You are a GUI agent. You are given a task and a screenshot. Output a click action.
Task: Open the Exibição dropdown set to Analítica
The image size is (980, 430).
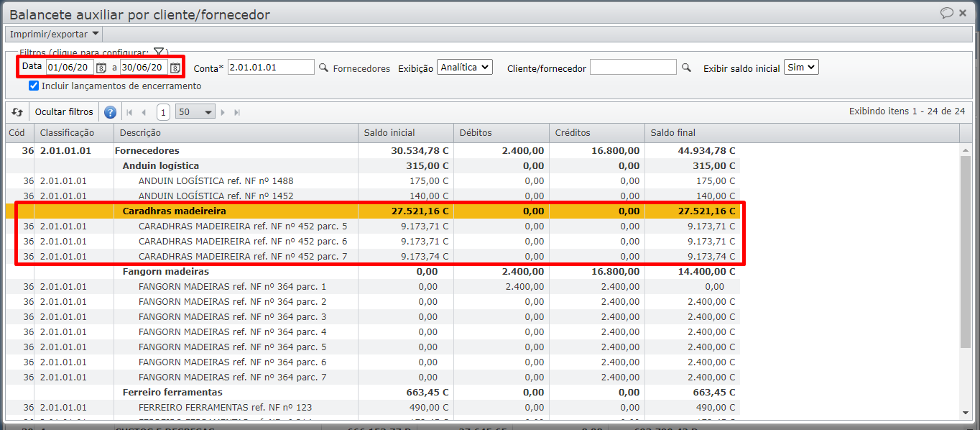[x=464, y=67]
